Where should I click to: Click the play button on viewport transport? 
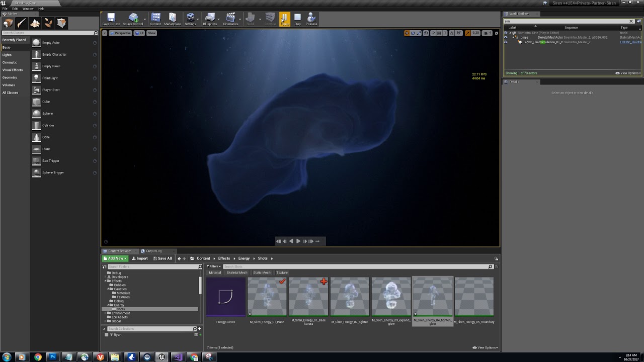pos(298,241)
